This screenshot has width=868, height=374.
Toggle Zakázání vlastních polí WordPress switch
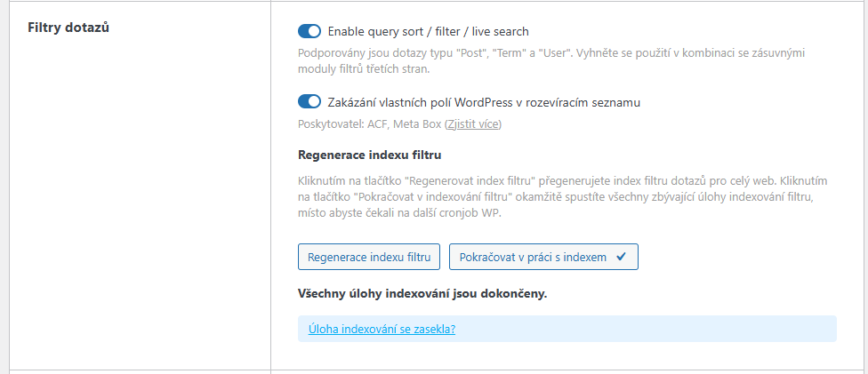click(309, 102)
